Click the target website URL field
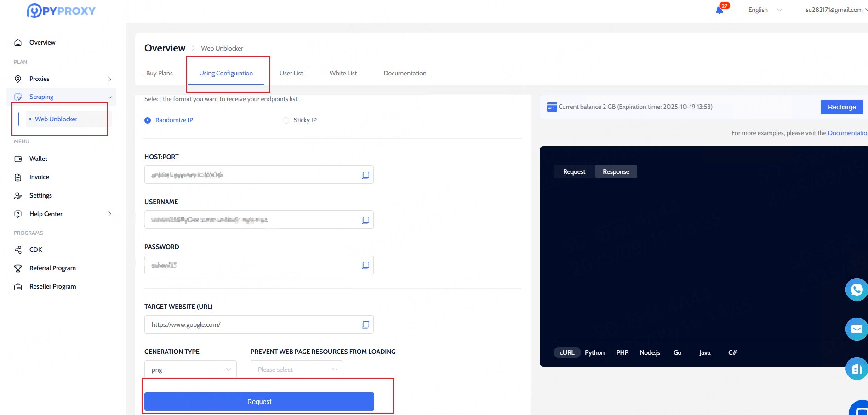Image resolution: width=868 pixels, height=415 pixels. (259, 324)
